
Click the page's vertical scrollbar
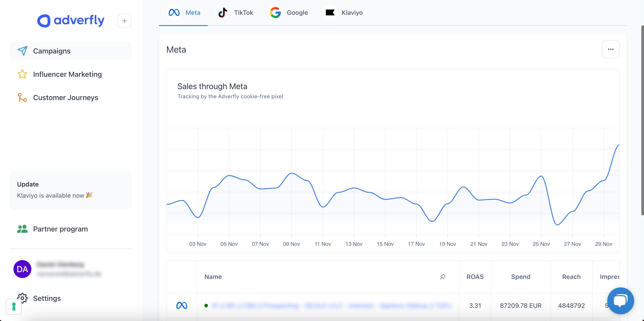click(642, 120)
